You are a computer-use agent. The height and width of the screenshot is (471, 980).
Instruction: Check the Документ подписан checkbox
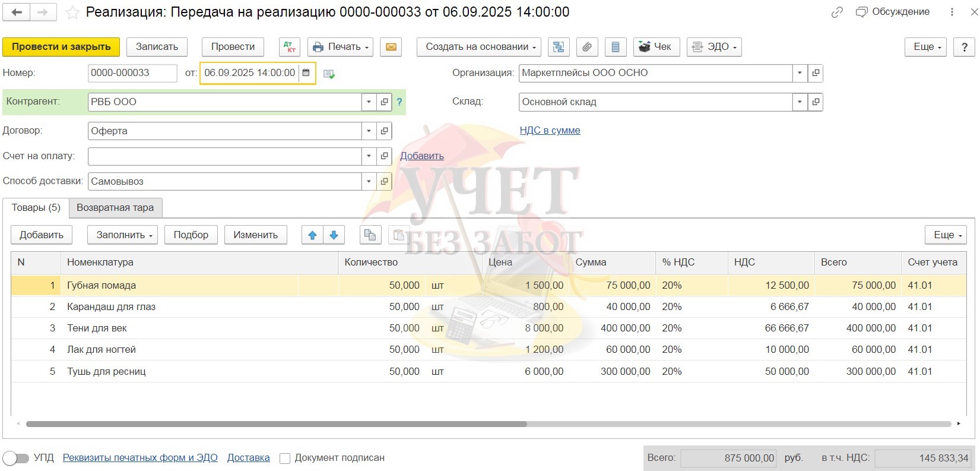point(285,458)
